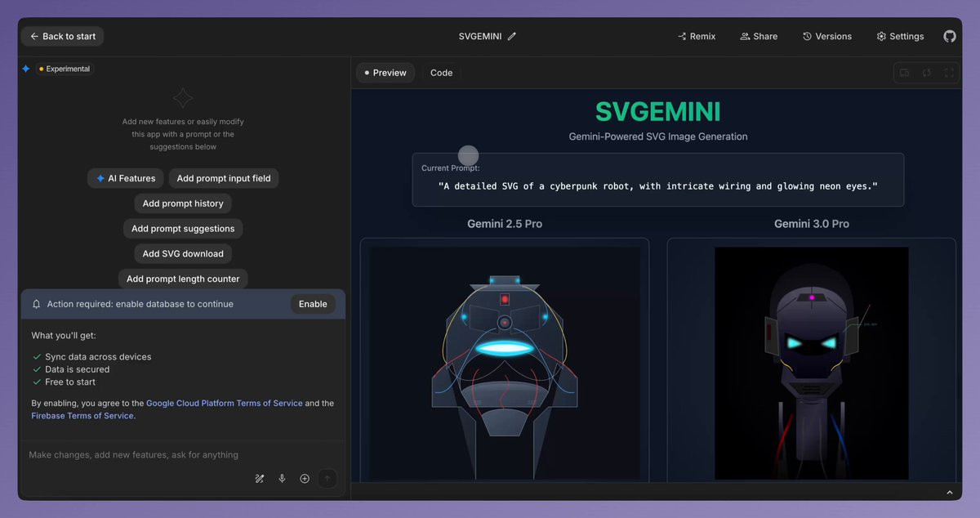Click the Experimental badge
Screen dimensions: 980x518
[65, 69]
